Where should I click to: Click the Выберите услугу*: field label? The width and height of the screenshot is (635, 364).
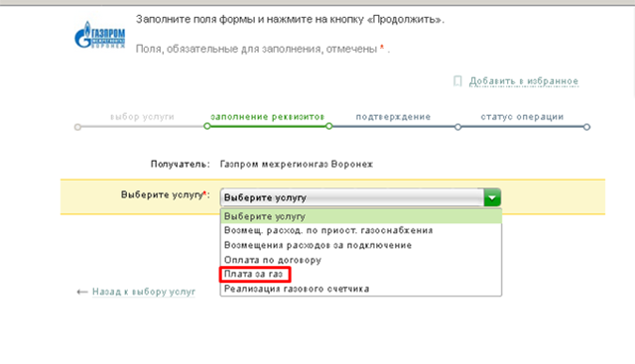[166, 194]
